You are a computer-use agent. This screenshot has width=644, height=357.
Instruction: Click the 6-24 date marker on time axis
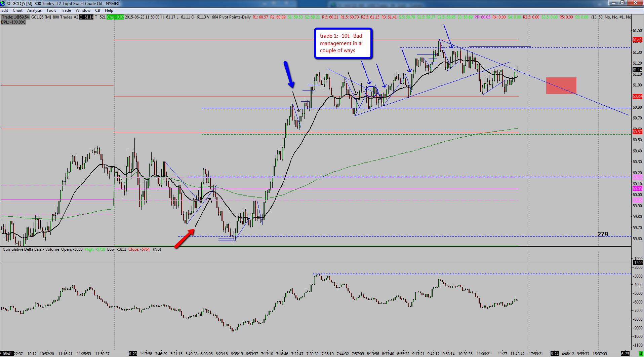555,354
